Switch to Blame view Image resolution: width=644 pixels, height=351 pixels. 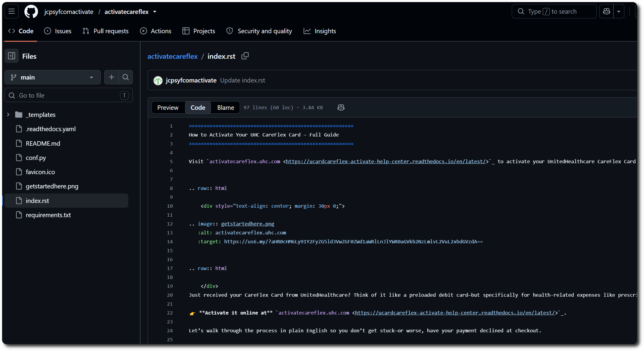pyautogui.click(x=225, y=107)
